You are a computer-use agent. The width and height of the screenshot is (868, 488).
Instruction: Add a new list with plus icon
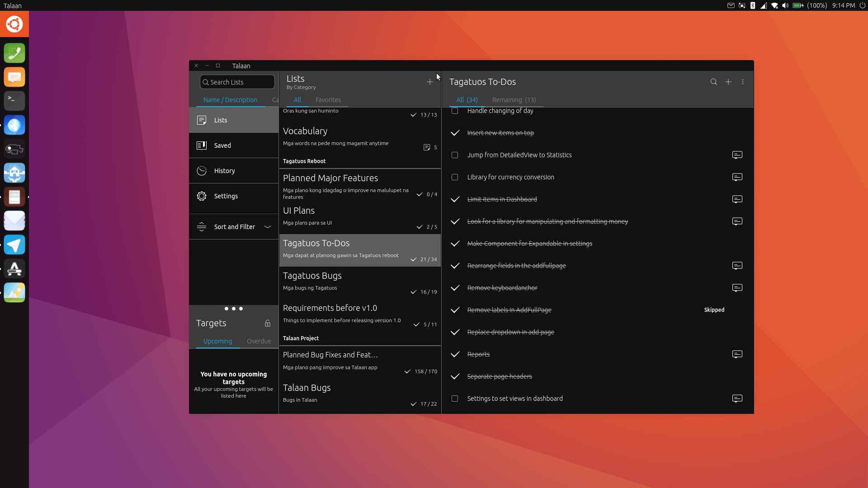[x=429, y=82]
